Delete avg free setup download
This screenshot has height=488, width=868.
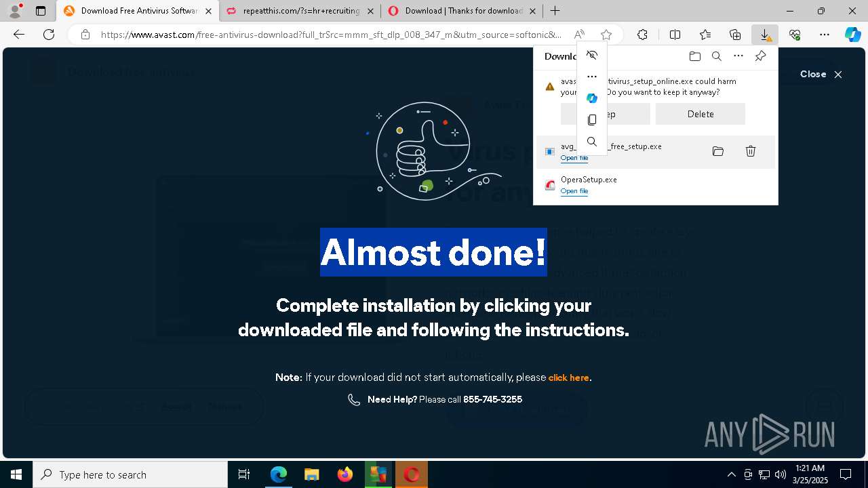[751, 151]
